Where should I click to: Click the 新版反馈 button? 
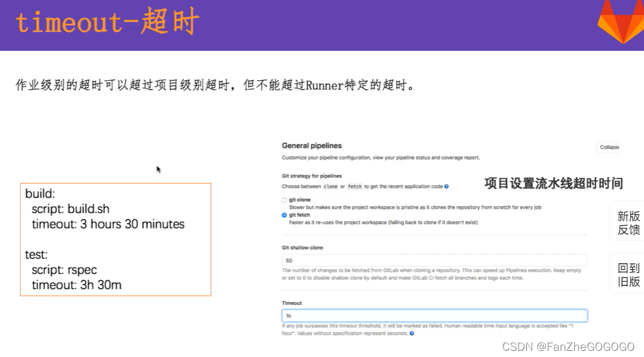coord(628,222)
